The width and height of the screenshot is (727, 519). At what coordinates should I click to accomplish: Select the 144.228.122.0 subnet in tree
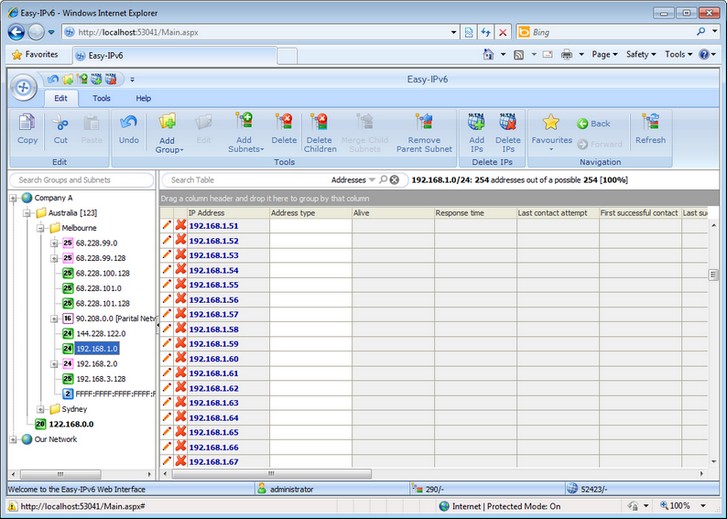point(101,333)
